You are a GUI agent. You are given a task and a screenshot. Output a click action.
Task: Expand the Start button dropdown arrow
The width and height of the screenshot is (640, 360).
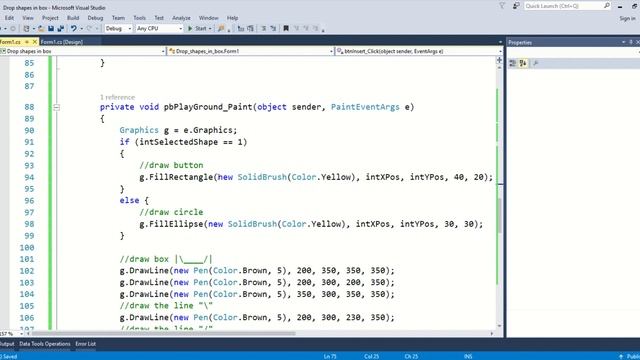pos(210,29)
